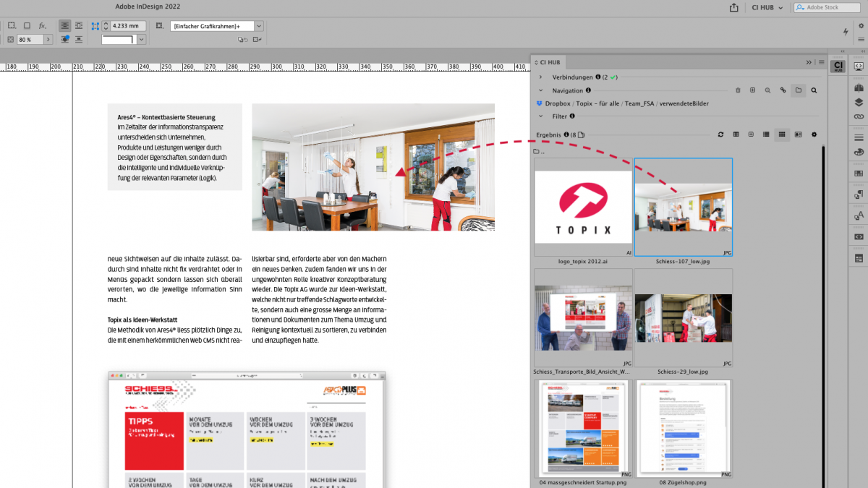Switch to the list view in Ergebnis toolbar
Viewport: 868px width, 488px height.
click(x=766, y=134)
